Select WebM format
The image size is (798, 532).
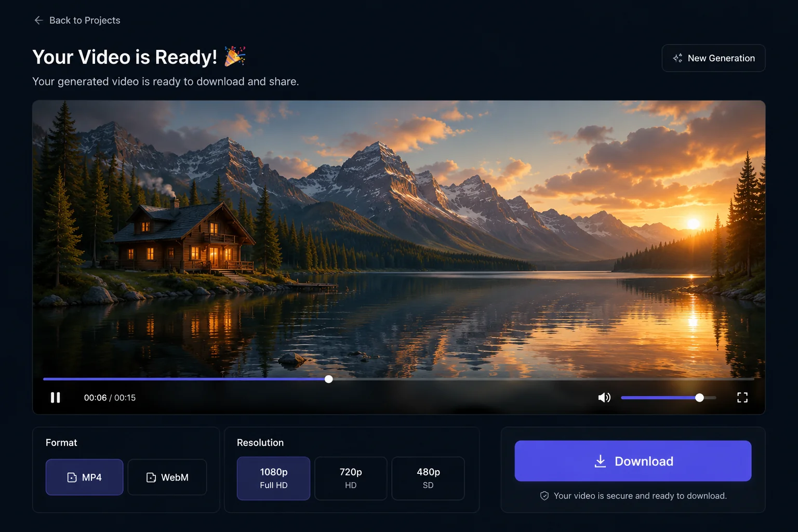point(167,477)
